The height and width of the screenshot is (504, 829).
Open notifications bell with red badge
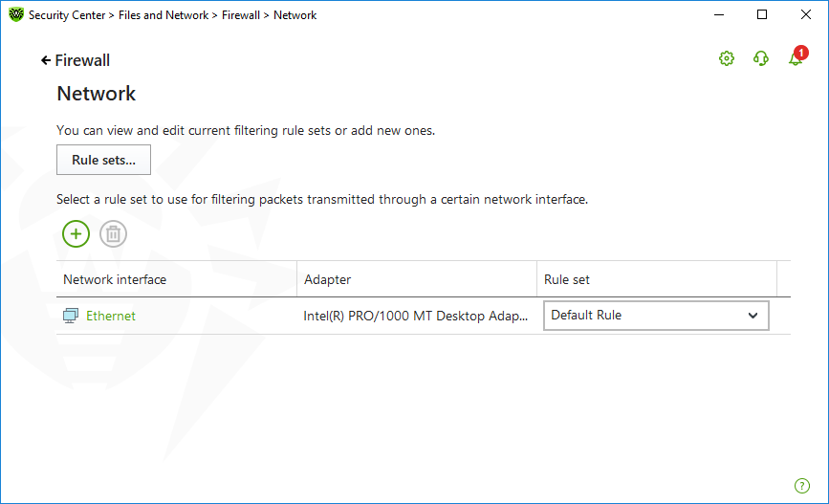797,56
